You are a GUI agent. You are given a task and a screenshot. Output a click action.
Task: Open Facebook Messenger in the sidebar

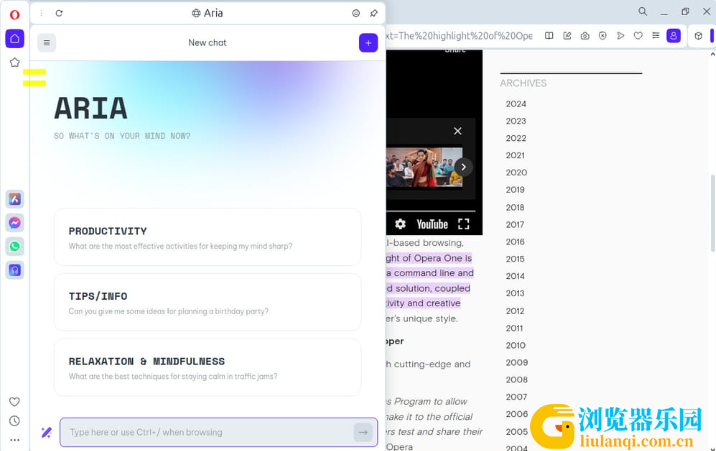(15, 223)
